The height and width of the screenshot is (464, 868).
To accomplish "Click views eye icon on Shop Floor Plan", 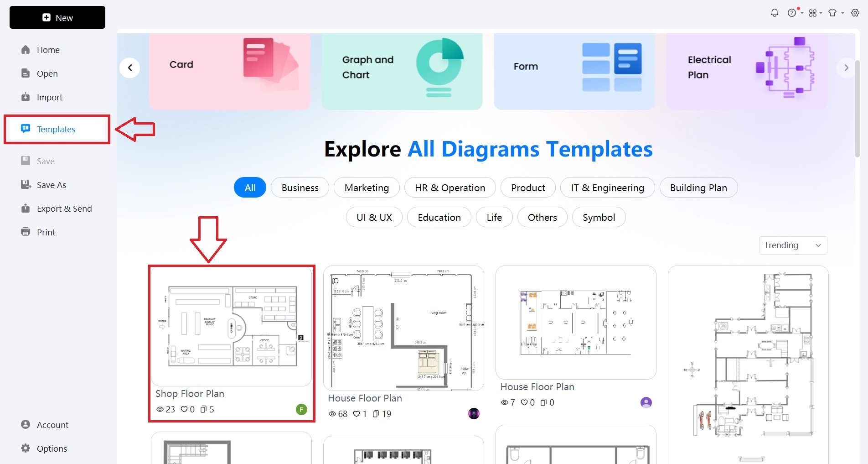I will pyautogui.click(x=160, y=409).
